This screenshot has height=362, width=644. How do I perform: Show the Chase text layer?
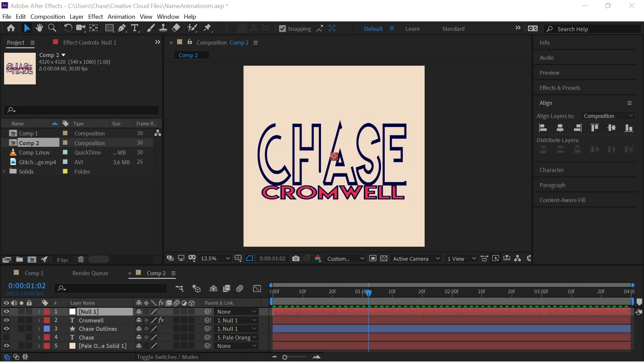(6, 337)
